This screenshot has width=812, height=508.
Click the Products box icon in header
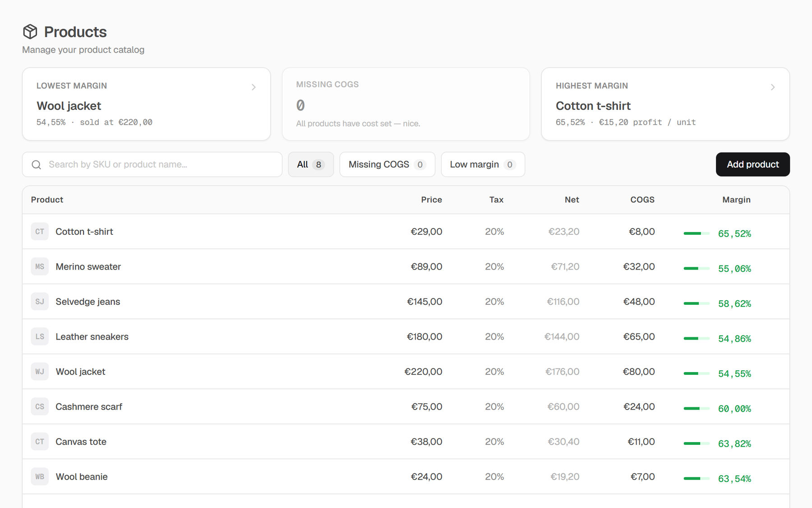(30, 32)
